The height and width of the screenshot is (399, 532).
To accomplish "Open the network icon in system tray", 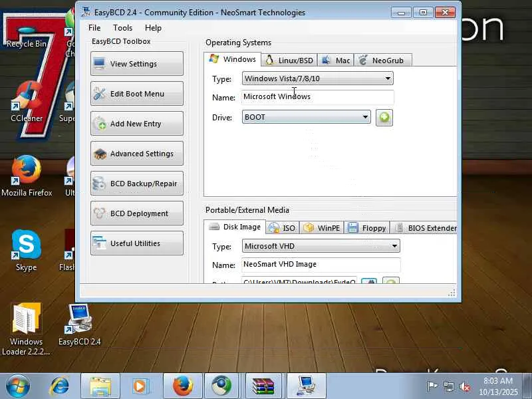I will pyautogui.click(x=448, y=386).
